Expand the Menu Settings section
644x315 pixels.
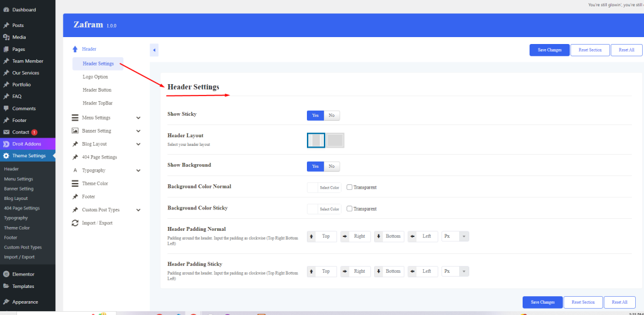[x=138, y=118]
